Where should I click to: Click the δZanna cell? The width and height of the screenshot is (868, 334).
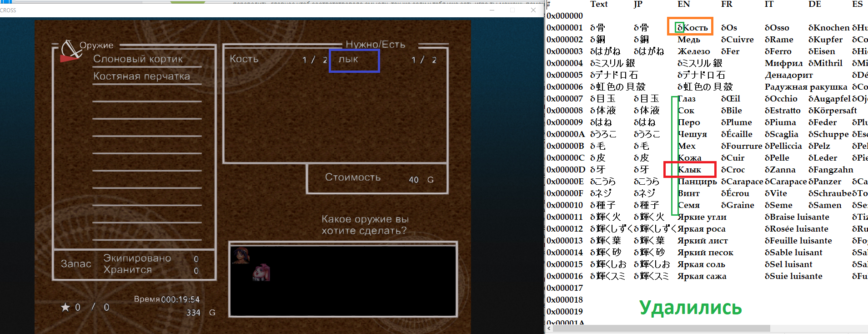coord(780,170)
